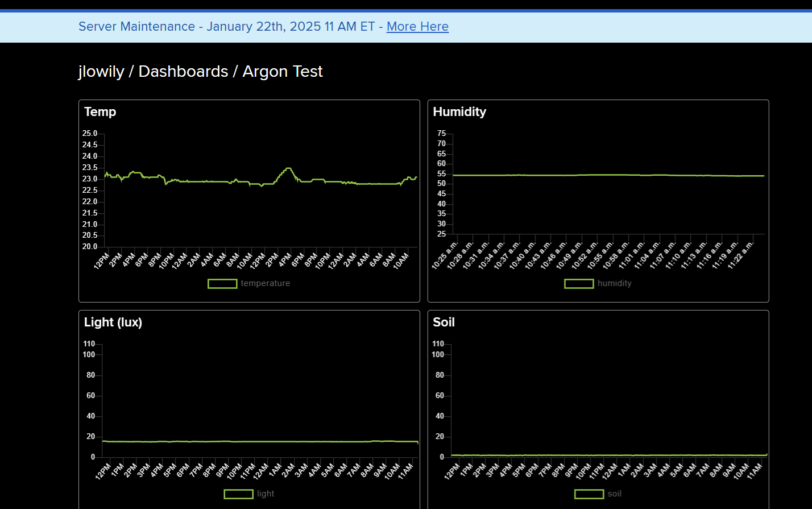
Task: Open the More Here maintenance link
Action: point(417,27)
